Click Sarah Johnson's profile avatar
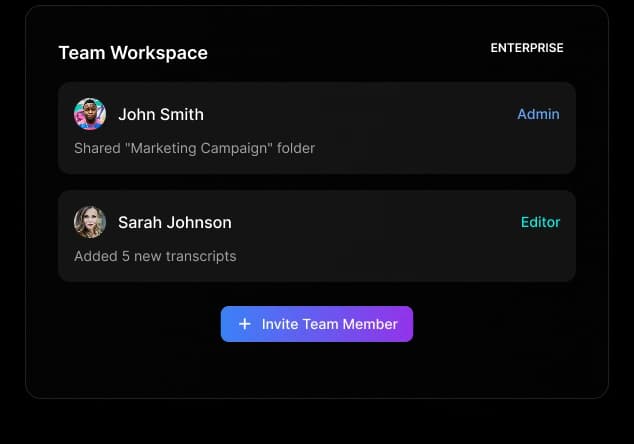Image resolution: width=634 pixels, height=444 pixels. (90, 222)
